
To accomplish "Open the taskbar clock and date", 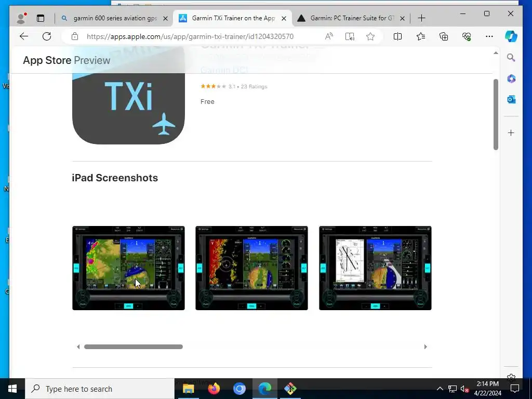I will tap(487, 389).
